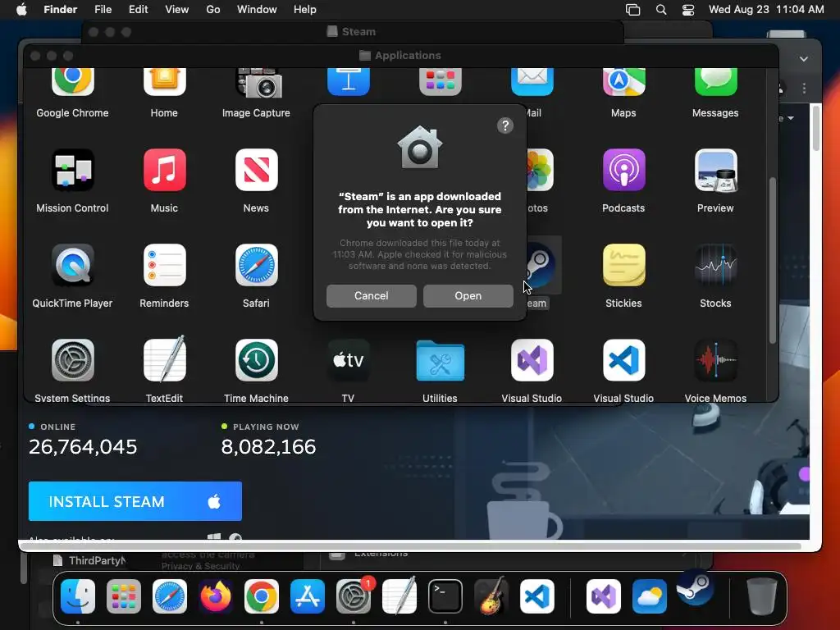The width and height of the screenshot is (840, 630).
Task: Select the Maps app icon
Action: tap(623, 82)
